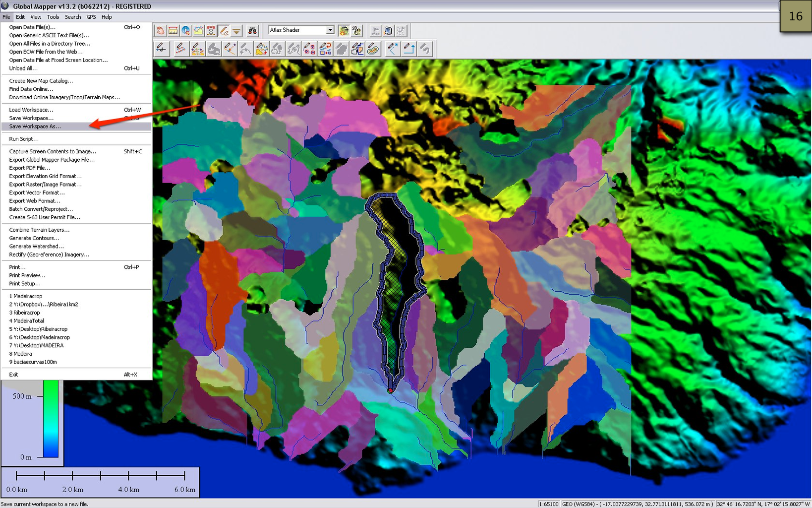Click the digitizer Undo icon
Viewport: 812px width, 508px height.
click(424, 49)
